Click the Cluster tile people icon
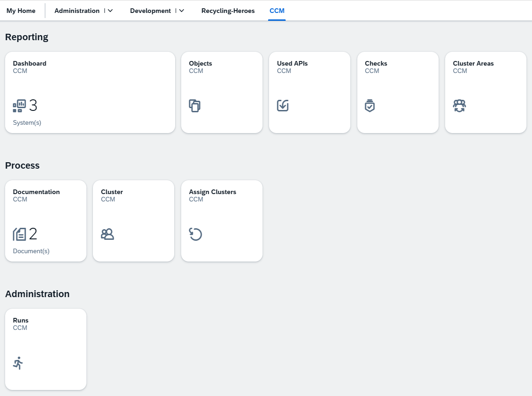The height and width of the screenshot is (396, 532). click(108, 234)
